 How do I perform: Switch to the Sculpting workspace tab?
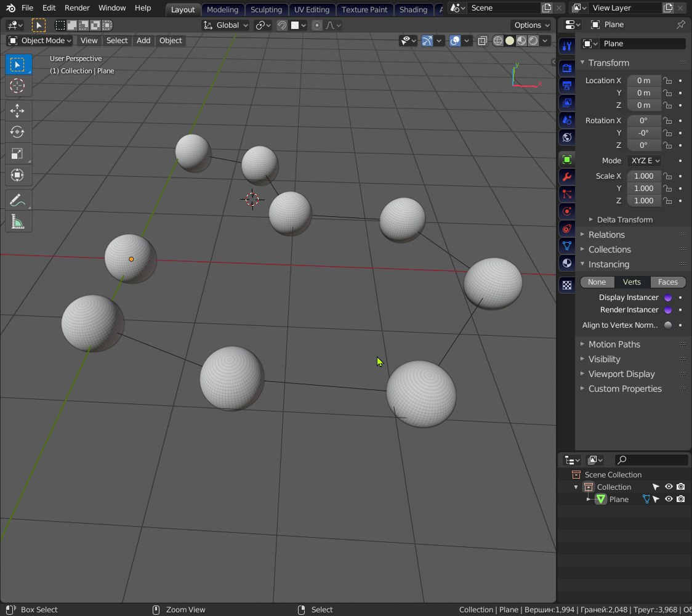266,9
